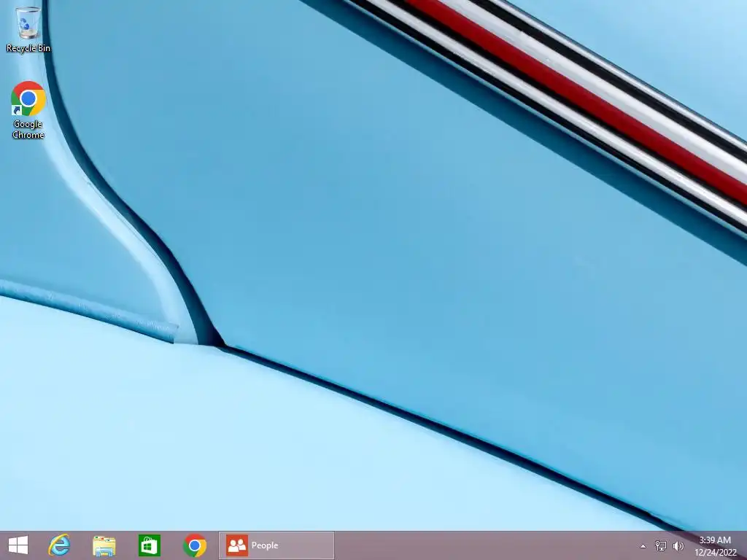Select the Google Chrome desktop shortcut
The width and height of the screenshot is (747, 560).
click(x=28, y=110)
